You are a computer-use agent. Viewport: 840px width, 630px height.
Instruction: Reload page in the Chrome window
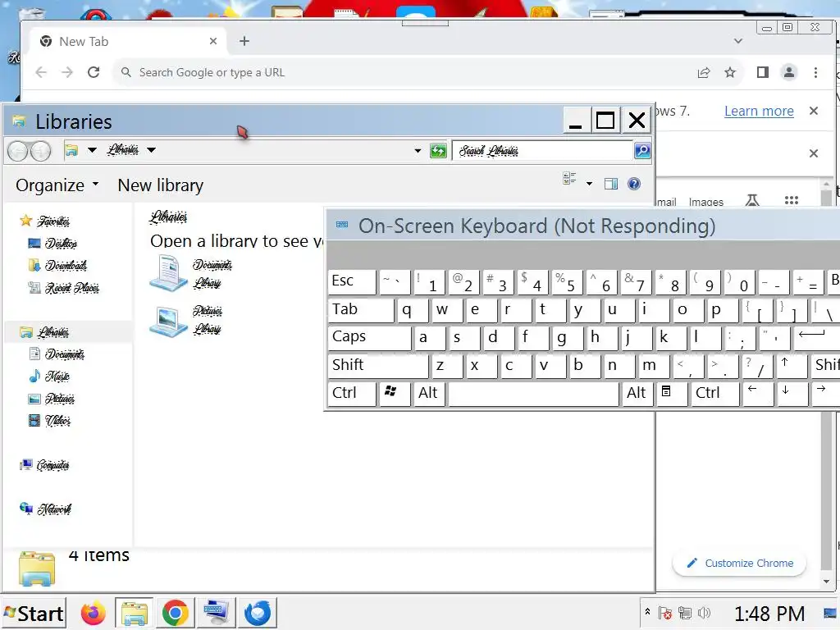click(x=94, y=72)
